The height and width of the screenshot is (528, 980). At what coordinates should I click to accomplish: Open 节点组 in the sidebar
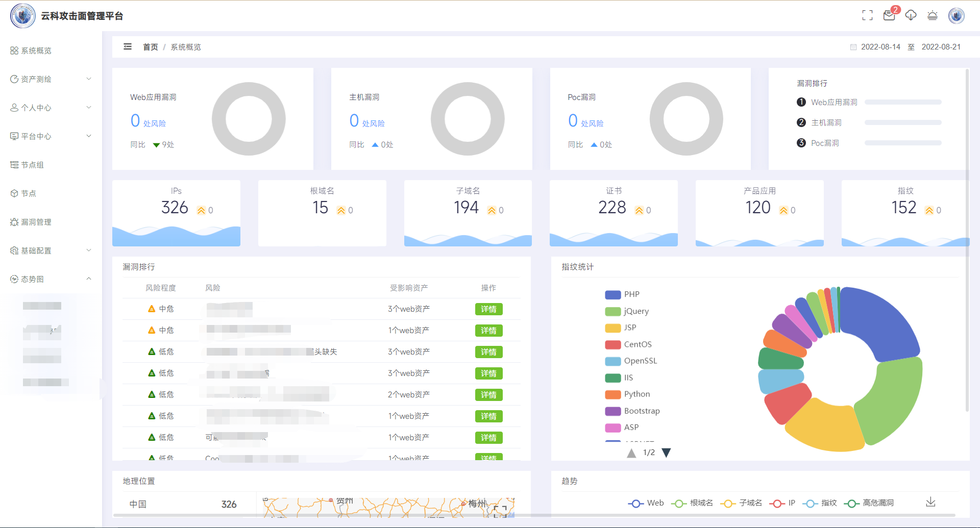click(x=51, y=165)
